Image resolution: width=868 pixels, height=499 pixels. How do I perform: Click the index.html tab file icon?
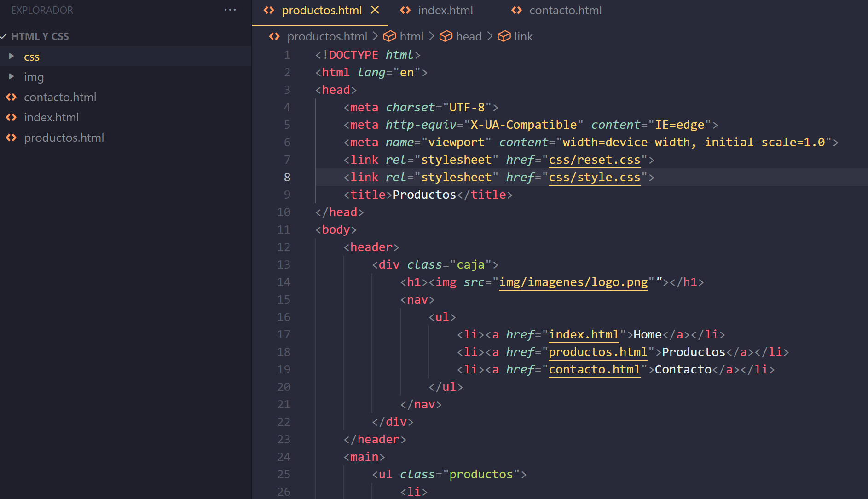[405, 10]
